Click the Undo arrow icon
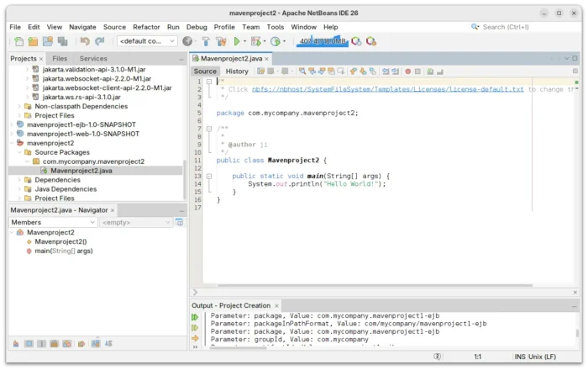 coord(85,41)
